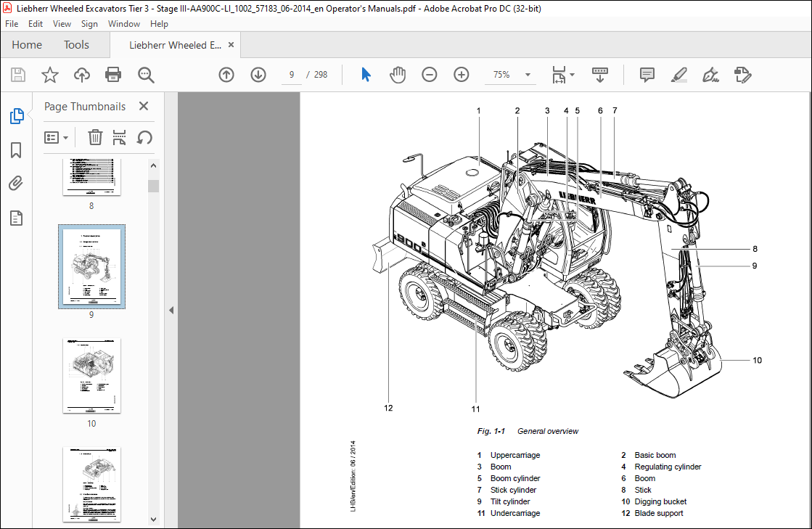Click the 'Boom cylinder' legend entry
This screenshot has width=812, height=529.
tap(515, 478)
